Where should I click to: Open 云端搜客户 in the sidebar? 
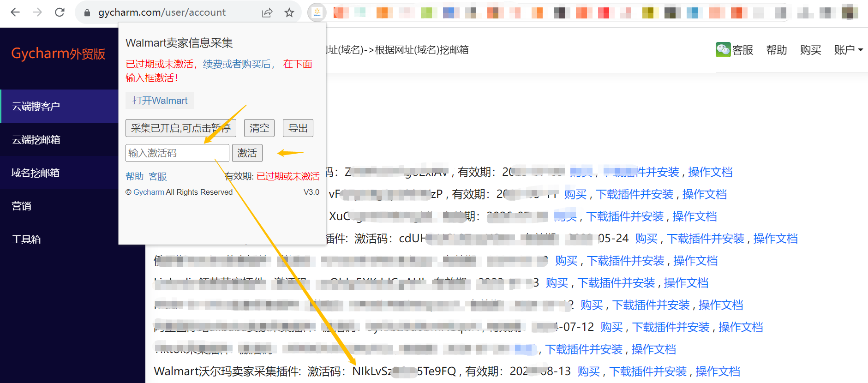(x=60, y=107)
